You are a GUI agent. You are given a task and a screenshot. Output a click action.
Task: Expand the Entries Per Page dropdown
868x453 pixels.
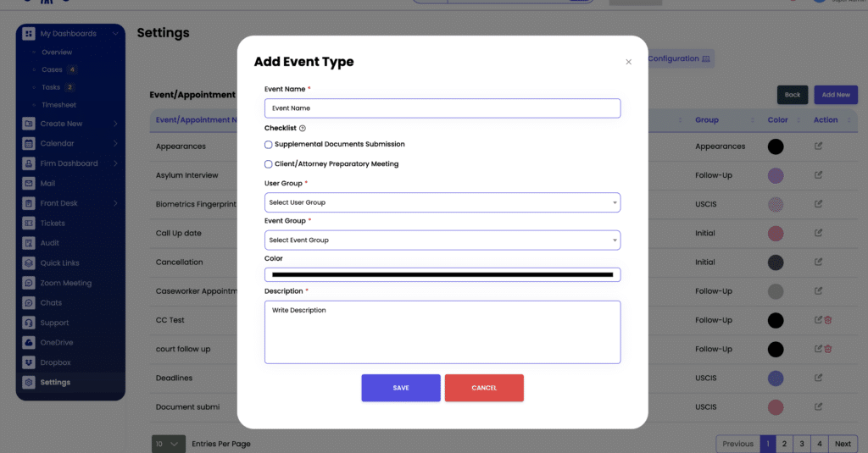(x=169, y=444)
